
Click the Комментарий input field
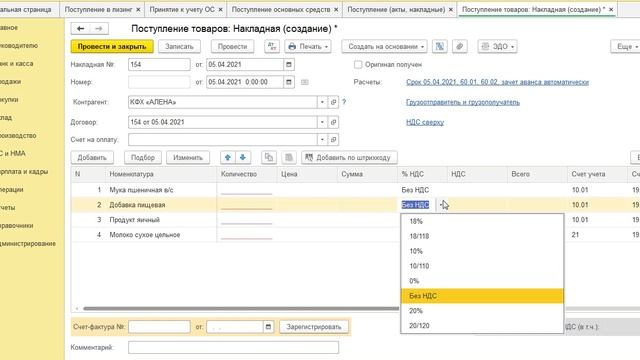tap(233, 347)
